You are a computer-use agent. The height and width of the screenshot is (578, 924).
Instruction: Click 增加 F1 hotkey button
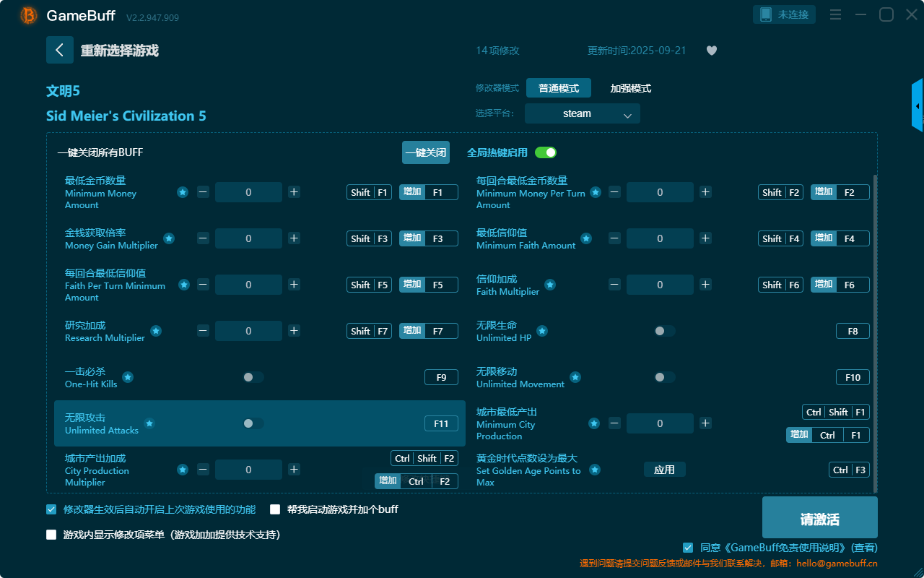click(x=429, y=192)
